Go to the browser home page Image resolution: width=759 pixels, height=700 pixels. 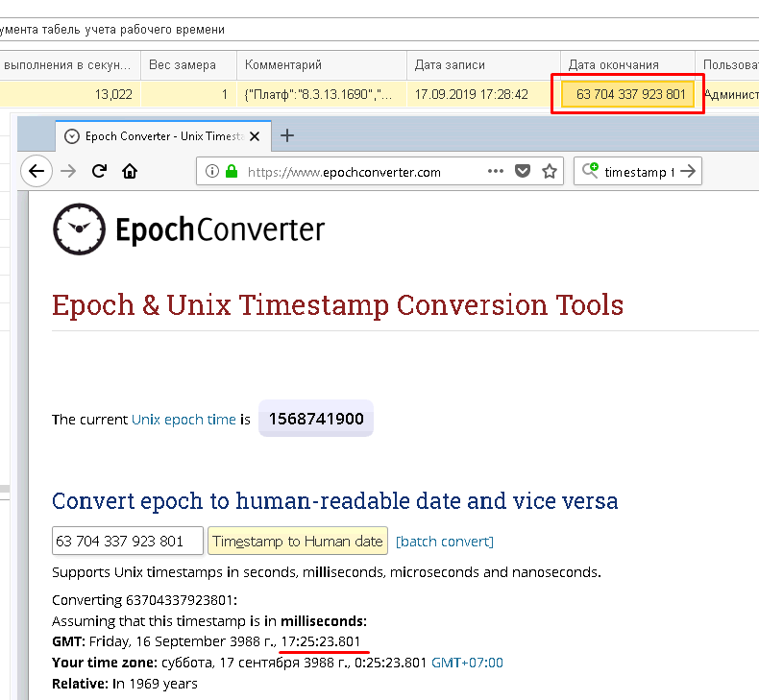coord(130,172)
